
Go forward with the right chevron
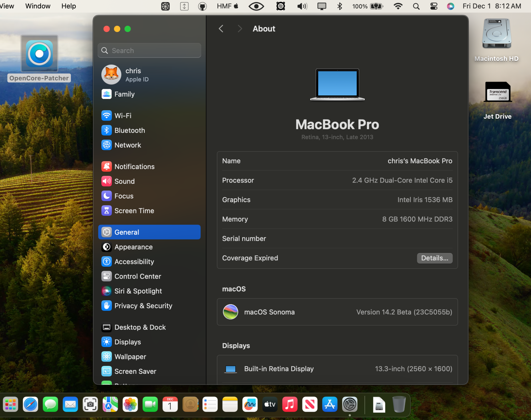tap(240, 29)
